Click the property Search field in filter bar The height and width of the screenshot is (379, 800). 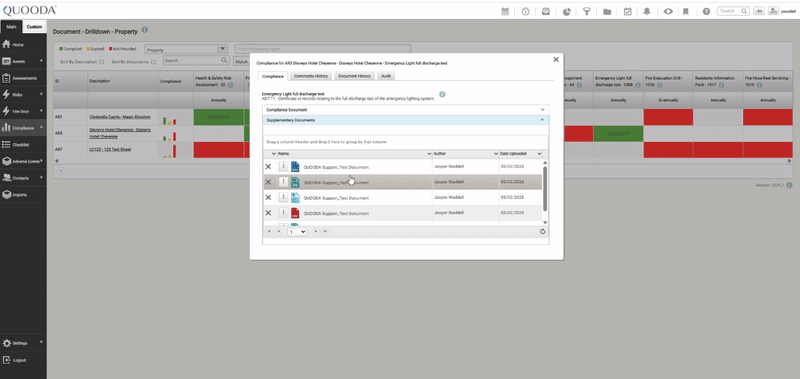pyautogui.click(x=196, y=60)
